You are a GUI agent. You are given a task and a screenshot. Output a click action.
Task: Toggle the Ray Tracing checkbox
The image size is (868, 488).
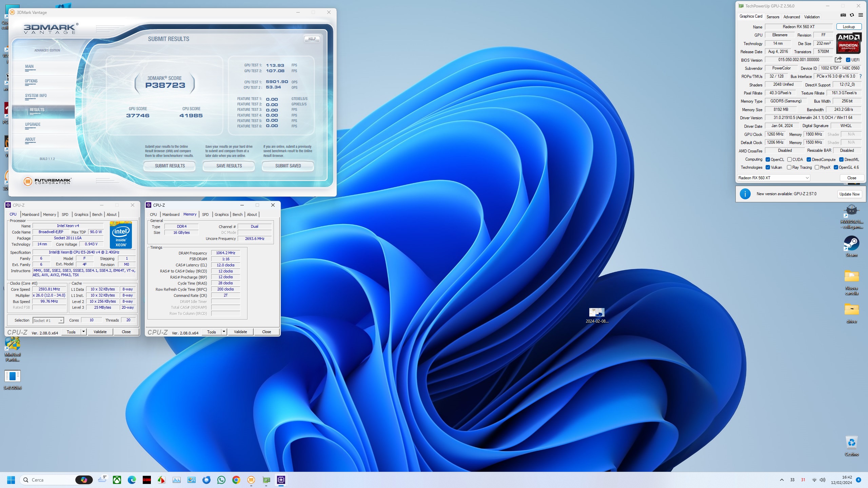(789, 167)
